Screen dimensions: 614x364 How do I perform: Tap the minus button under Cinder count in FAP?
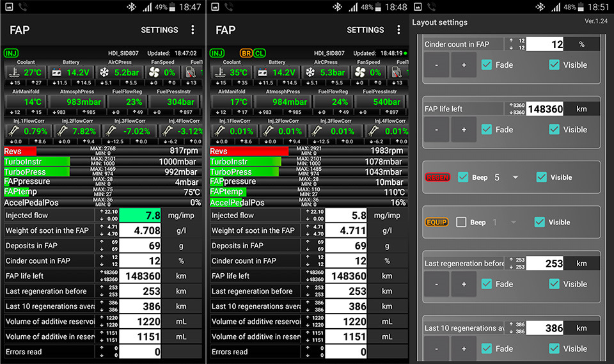point(437,65)
